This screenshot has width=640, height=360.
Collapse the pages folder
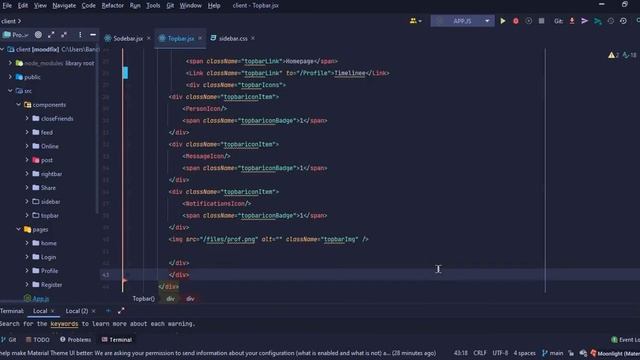point(18,229)
